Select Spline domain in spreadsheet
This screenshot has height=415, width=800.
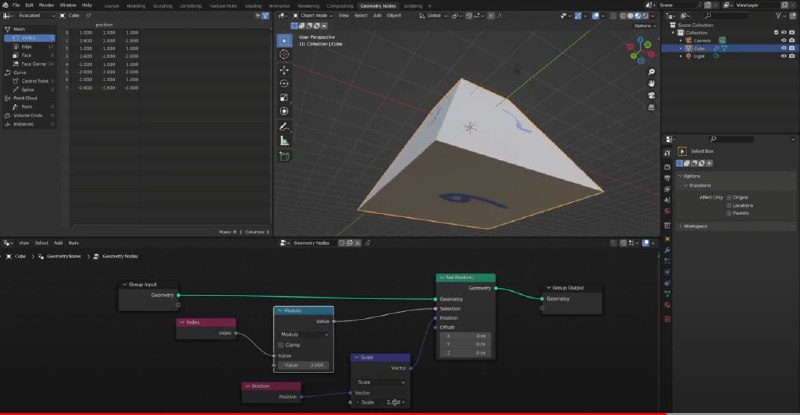tap(30, 89)
